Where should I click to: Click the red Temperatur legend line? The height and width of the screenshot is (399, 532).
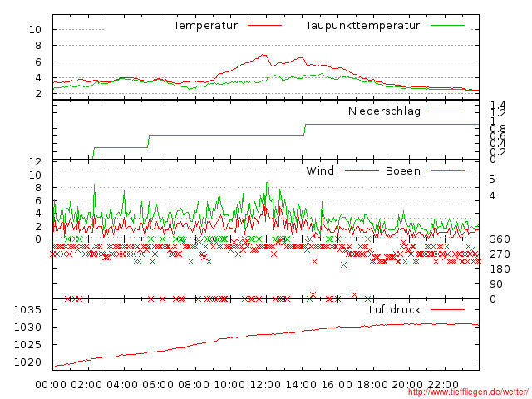pos(264,26)
